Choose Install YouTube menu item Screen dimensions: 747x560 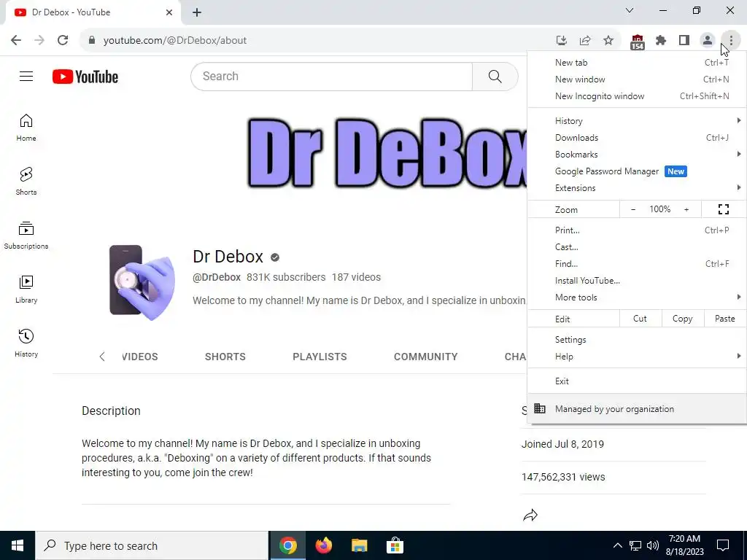coord(637,281)
